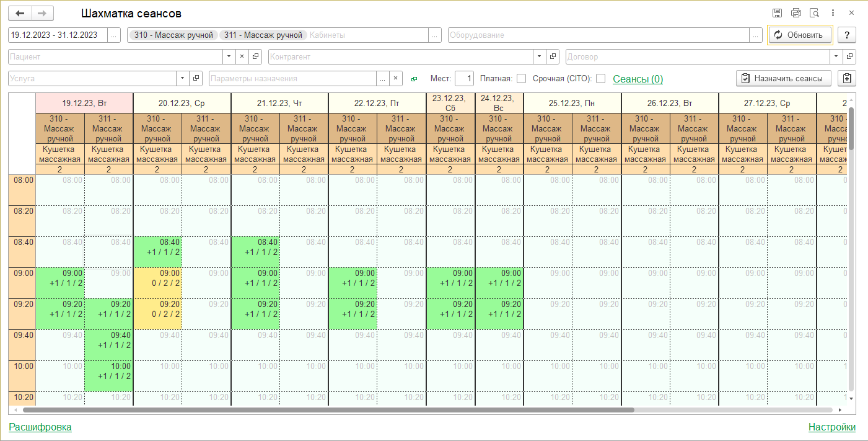Open print preview icon
The width and height of the screenshot is (868, 441).
click(x=814, y=13)
